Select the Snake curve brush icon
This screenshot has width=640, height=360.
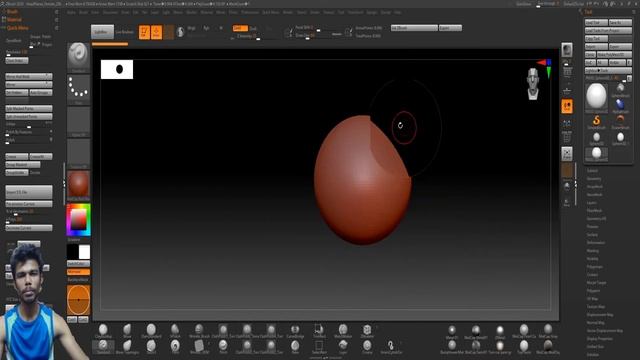(x=391, y=346)
